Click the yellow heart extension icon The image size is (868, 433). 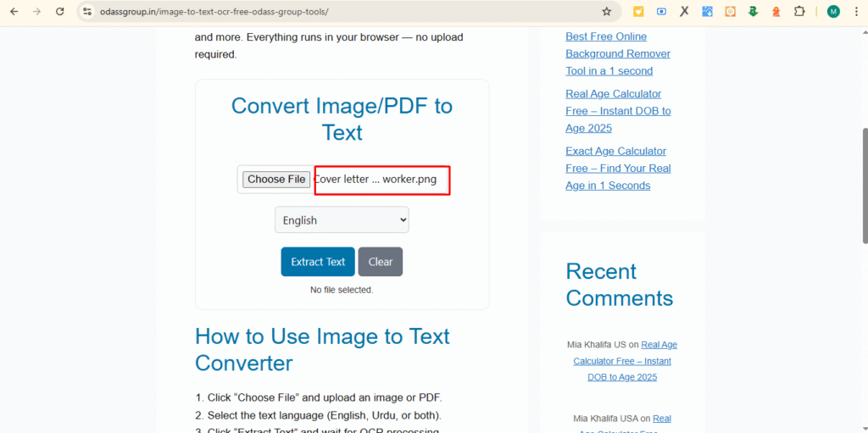point(638,12)
